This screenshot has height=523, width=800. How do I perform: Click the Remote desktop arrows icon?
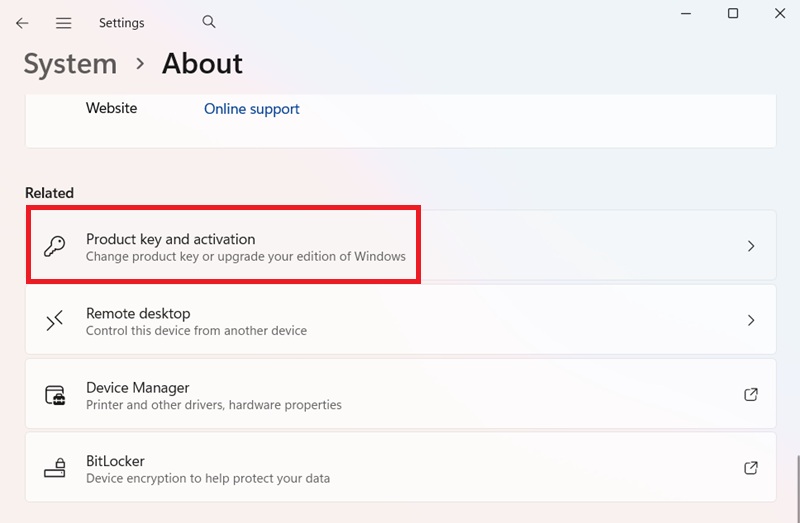[x=55, y=321]
